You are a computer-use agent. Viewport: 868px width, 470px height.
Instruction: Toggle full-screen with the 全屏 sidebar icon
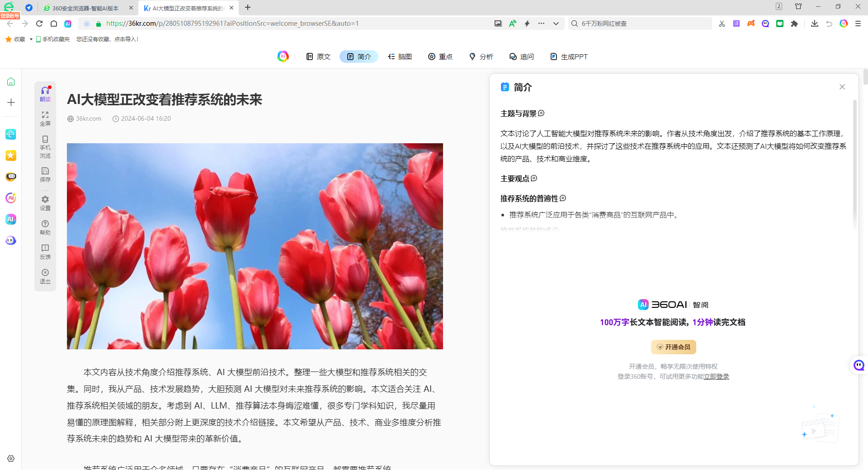point(45,118)
